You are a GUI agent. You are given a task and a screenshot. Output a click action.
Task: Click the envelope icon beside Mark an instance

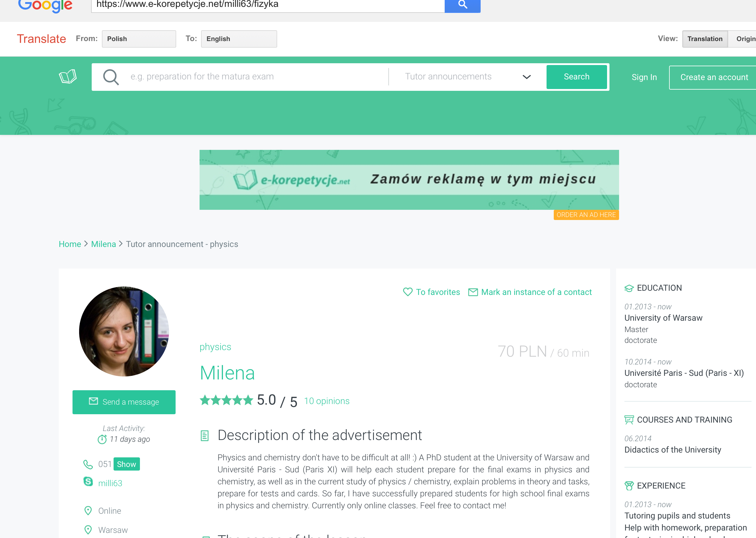[x=473, y=292]
